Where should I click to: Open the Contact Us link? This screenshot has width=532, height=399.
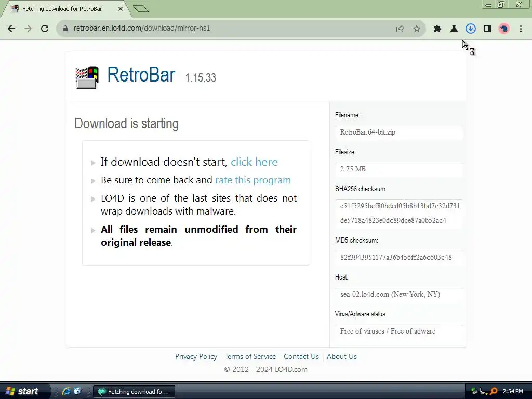point(301,356)
